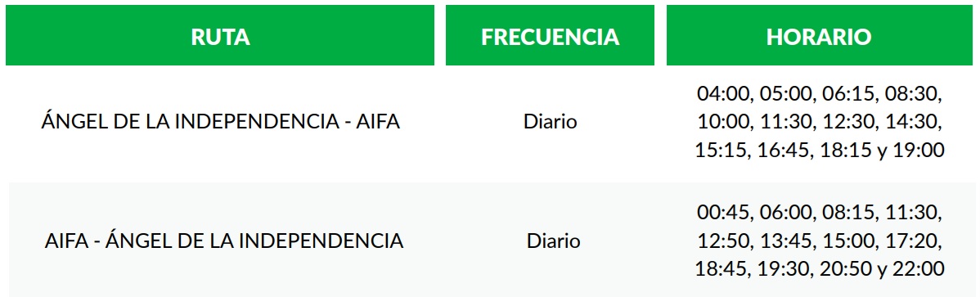Select the AIFA - ÁNGEL DE LA INDEPENDENCIA route
This screenshot has height=297, width=980.
click(x=224, y=240)
